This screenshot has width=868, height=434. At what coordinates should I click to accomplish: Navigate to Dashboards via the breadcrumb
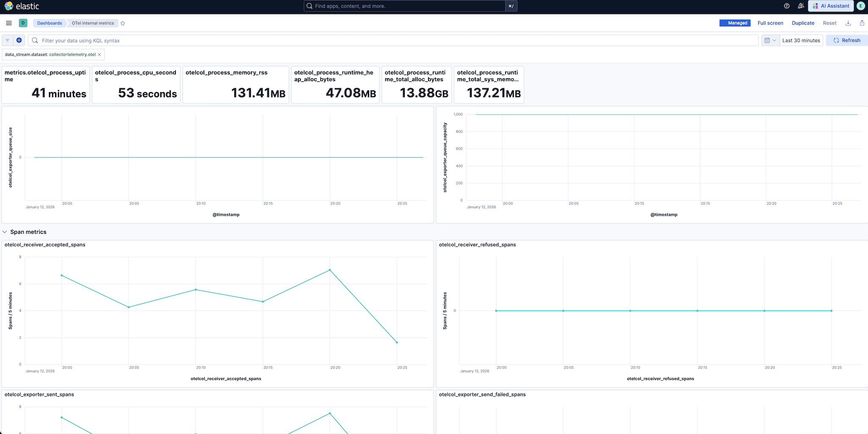point(49,23)
